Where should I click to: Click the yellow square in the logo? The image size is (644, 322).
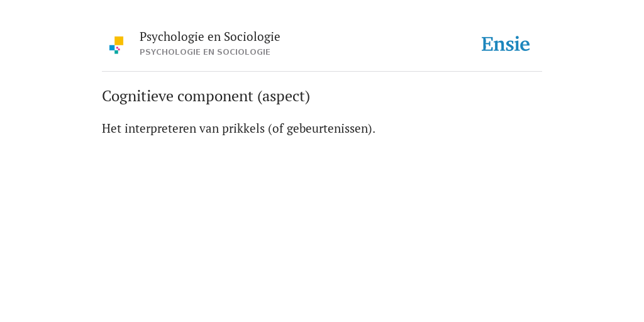[119, 41]
